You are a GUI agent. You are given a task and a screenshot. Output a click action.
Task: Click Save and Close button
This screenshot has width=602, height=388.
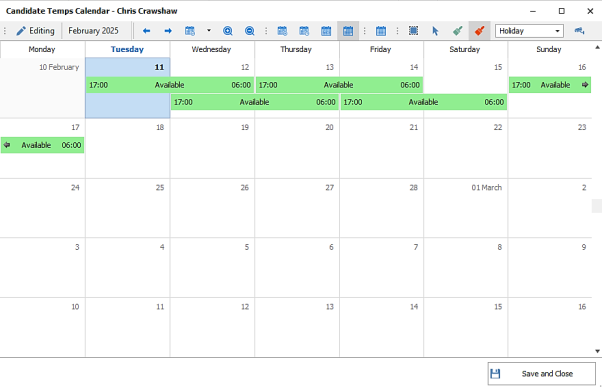[542, 374]
